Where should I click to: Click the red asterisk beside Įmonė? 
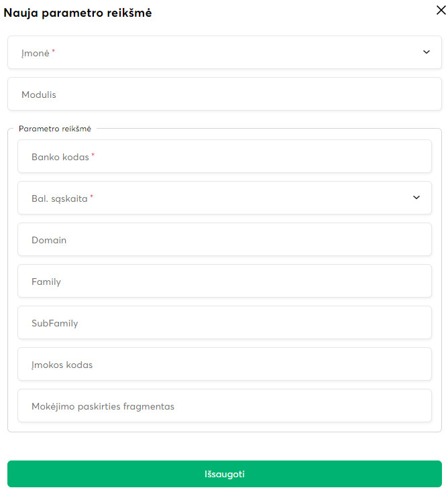click(x=54, y=50)
